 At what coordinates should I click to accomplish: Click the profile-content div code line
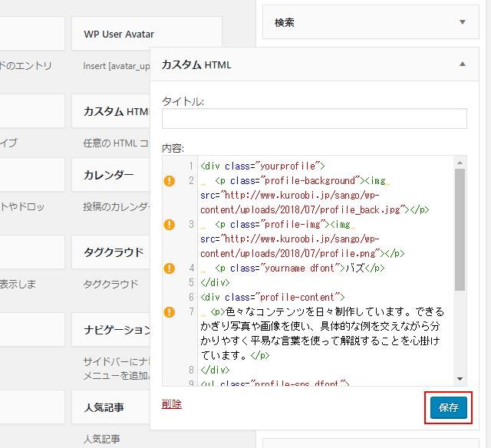tap(272, 297)
